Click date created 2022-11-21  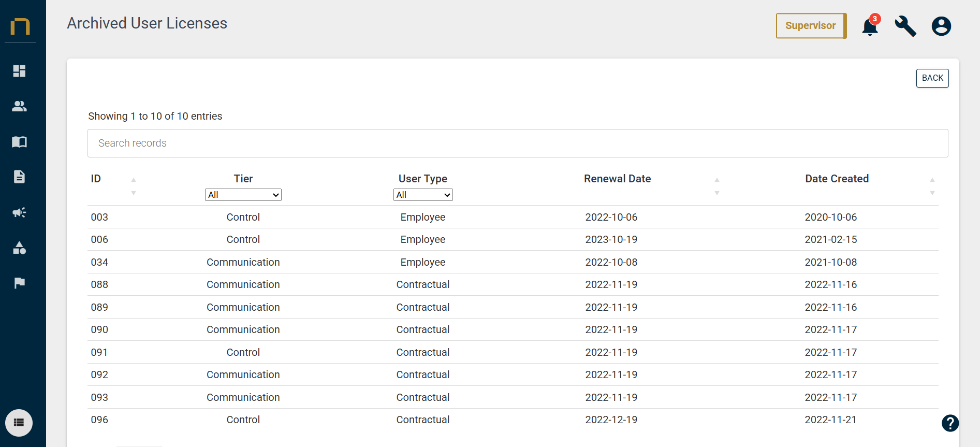point(831,420)
